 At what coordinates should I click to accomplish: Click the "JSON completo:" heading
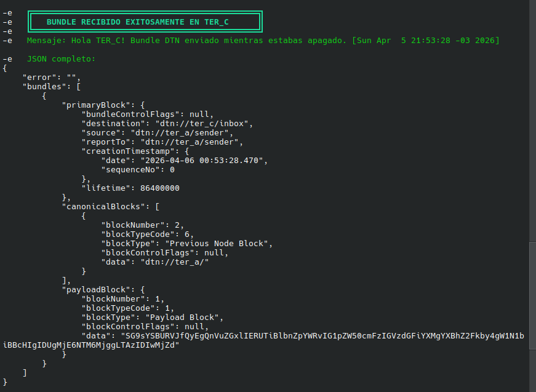pyautogui.click(x=61, y=59)
